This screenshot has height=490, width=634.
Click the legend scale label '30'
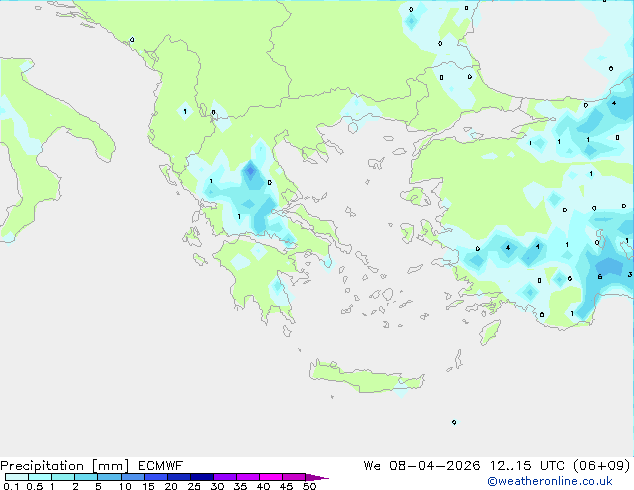click(218, 486)
